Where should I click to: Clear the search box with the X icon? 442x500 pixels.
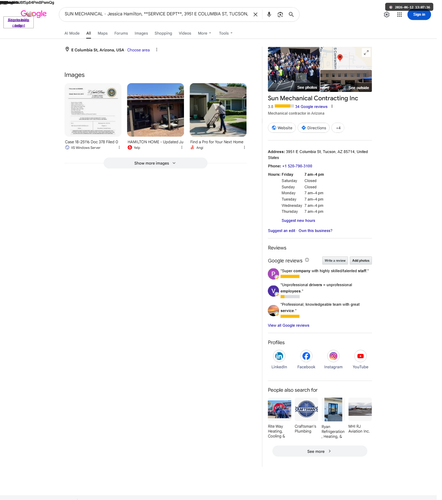click(255, 14)
